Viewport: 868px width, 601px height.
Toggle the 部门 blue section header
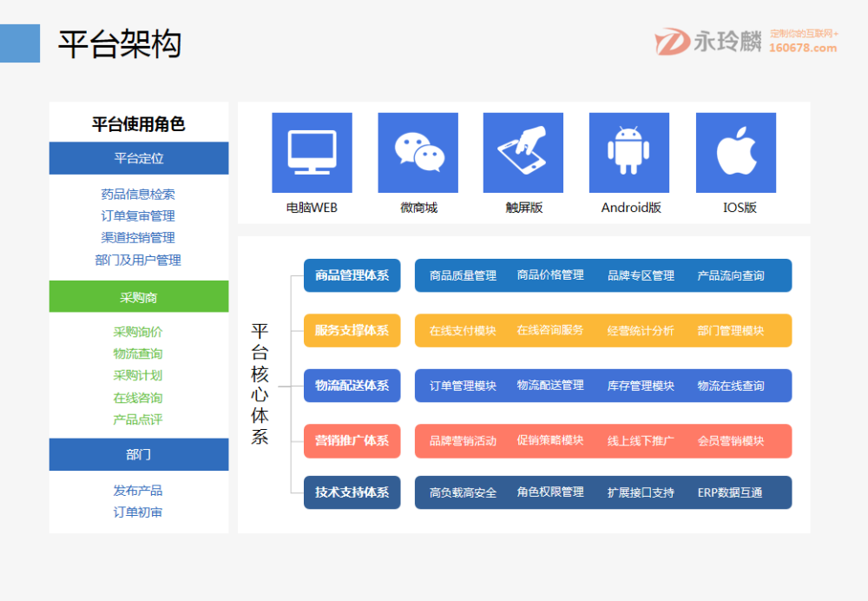[139, 454]
